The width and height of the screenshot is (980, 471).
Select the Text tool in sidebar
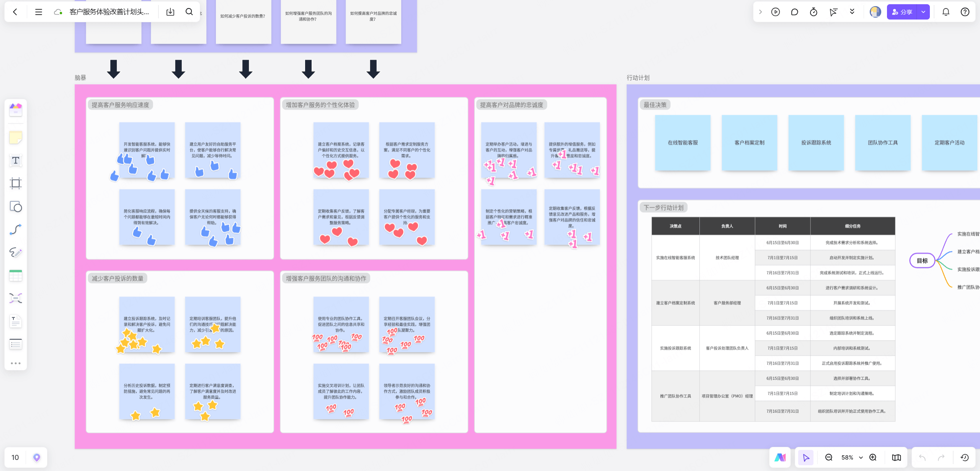16,160
